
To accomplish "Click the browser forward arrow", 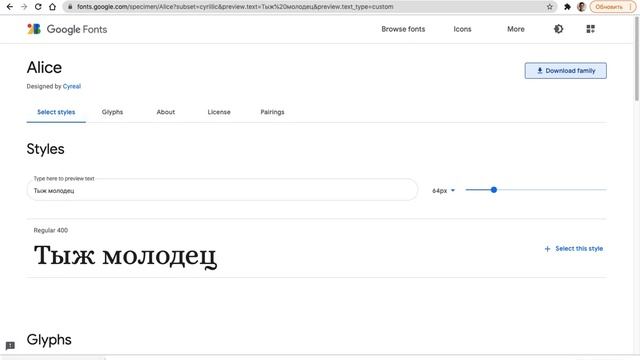I will click(24, 7).
